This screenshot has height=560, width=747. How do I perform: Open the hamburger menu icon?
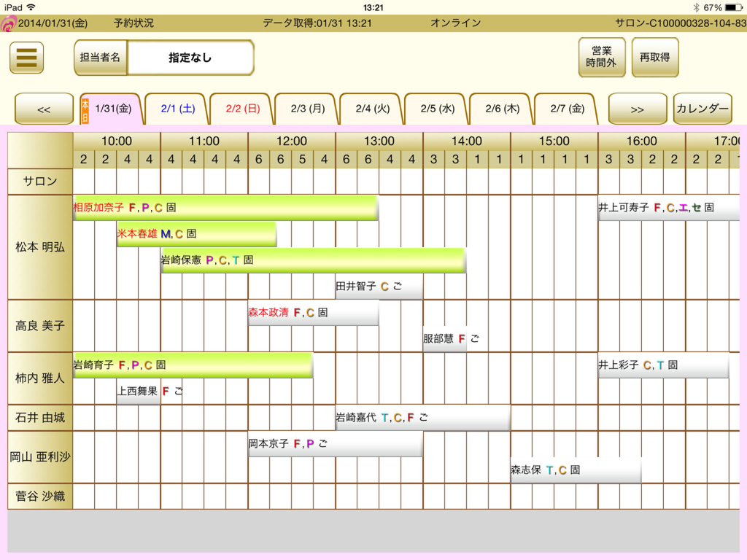pyautogui.click(x=27, y=58)
